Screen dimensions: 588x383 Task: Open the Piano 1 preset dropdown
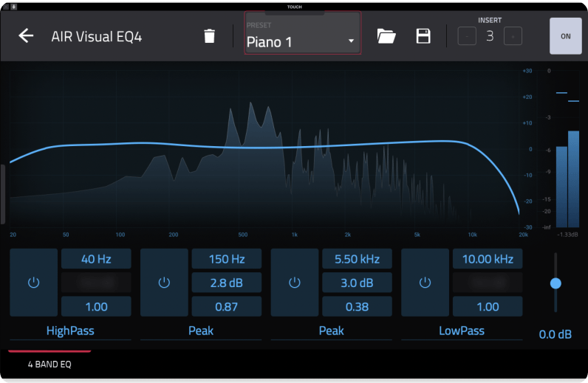(302, 42)
